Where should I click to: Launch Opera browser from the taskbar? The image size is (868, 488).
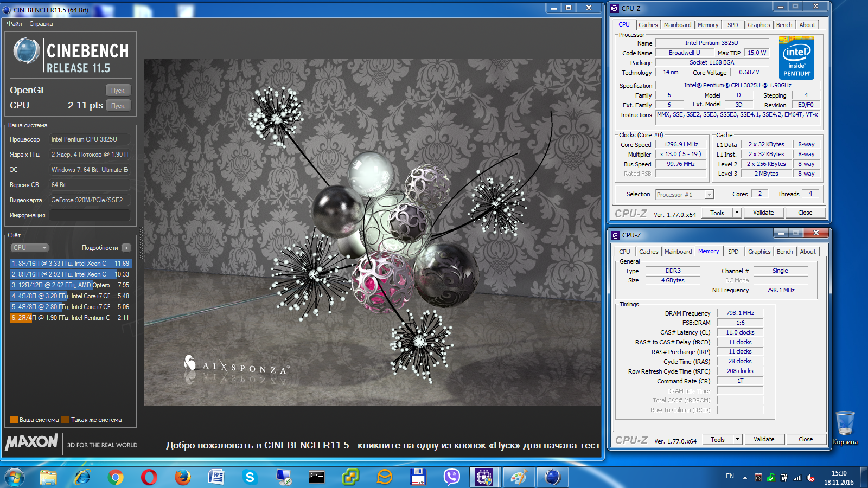(x=149, y=477)
